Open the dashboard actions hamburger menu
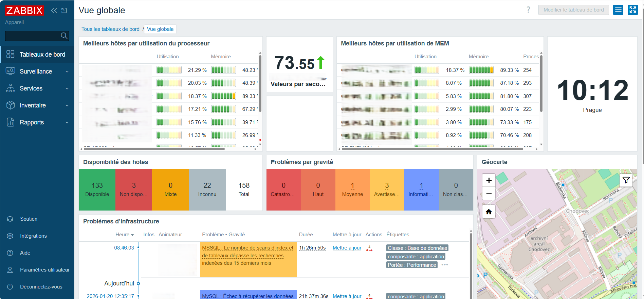The image size is (644, 299). (618, 10)
